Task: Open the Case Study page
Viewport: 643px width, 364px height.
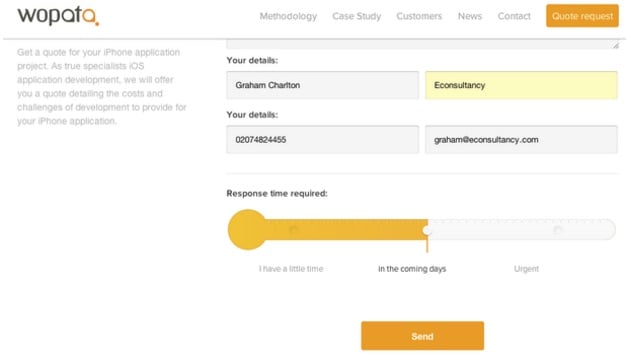Action: pyautogui.click(x=356, y=16)
